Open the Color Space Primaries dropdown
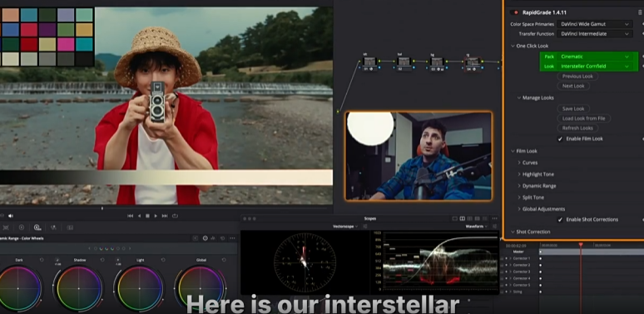 pyautogui.click(x=595, y=24)
